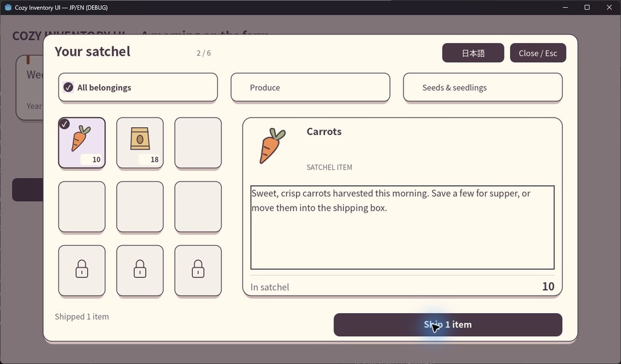Viewport: 621px width, 364px height.
Task: Close satchel with Close / Esc button
Action: [x=538, y=53]
